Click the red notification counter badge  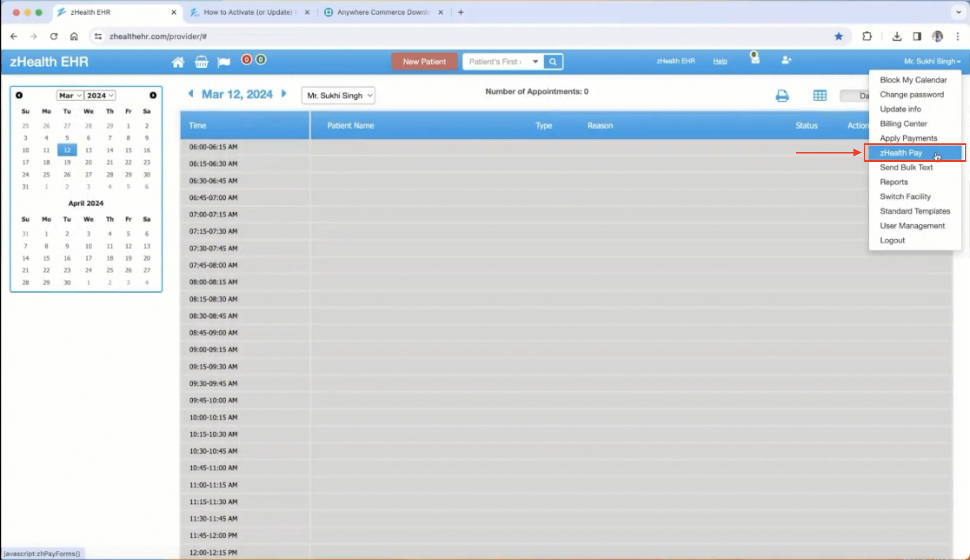pyautogui.click(x=247, y=60)
